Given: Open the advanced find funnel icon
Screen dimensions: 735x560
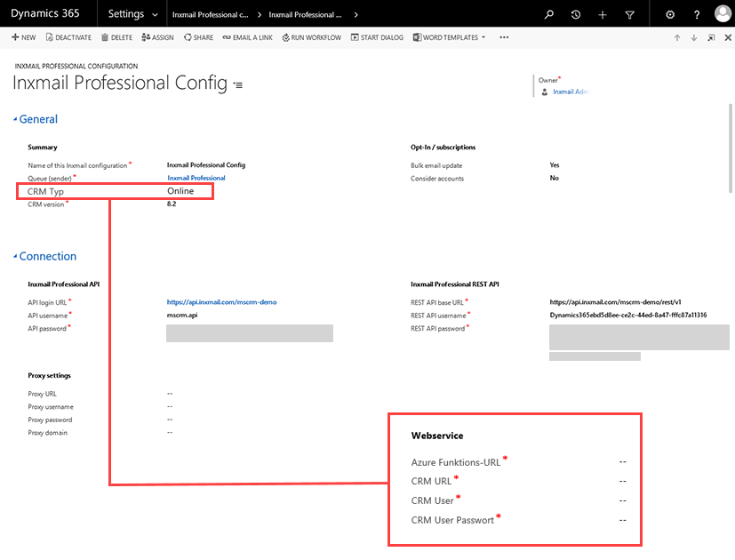Looking at the screenshot, I should 629,15.
